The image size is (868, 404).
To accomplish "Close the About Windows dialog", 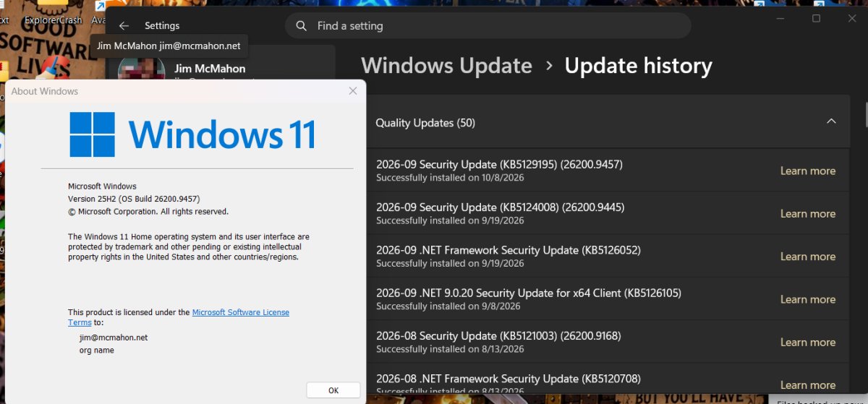I will [353, 91].
